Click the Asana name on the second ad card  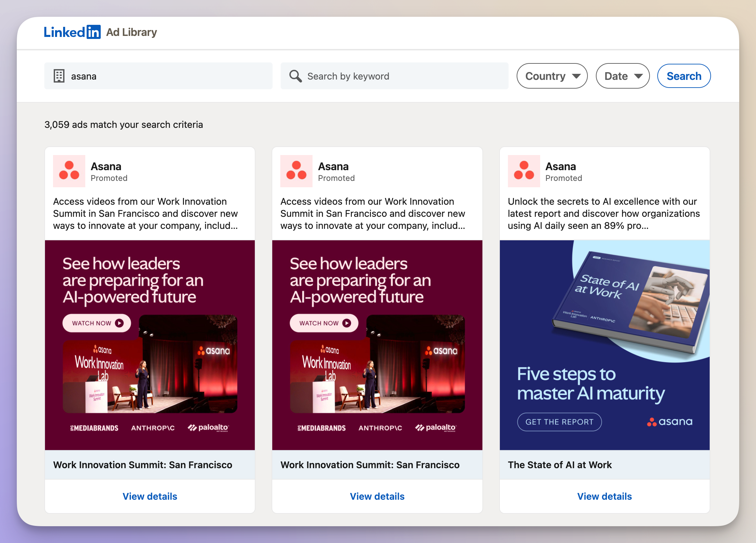tap(333, 166)
